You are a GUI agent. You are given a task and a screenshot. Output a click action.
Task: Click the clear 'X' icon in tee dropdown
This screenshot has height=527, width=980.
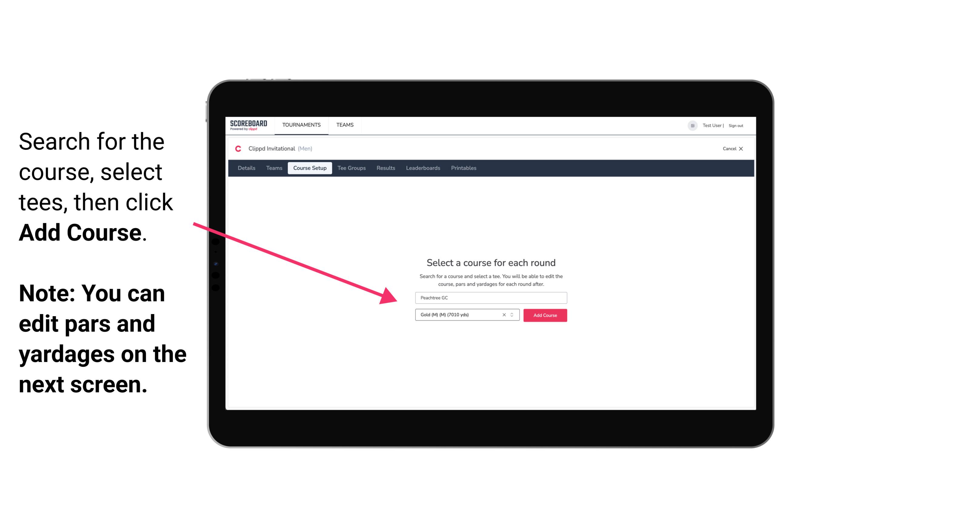click(x=503, y=315)
